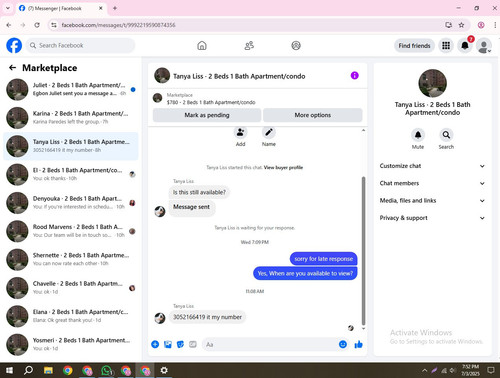Bookmark this page with star icon
The height and width of the screenshot is (378, 500).
461,25
